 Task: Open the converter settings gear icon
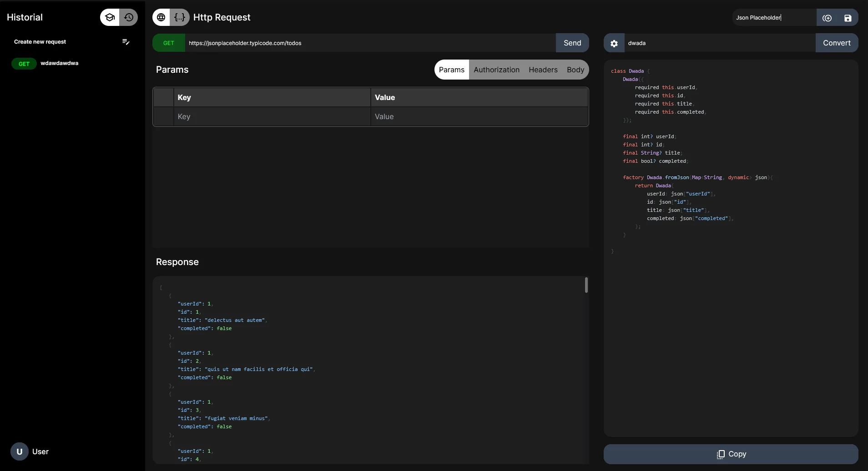click(614, 43)
